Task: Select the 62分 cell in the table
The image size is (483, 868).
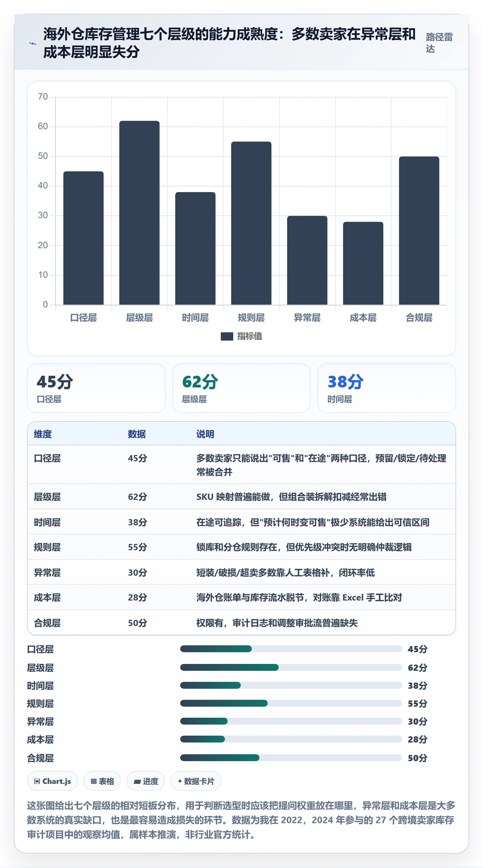Action: [137, 497]
